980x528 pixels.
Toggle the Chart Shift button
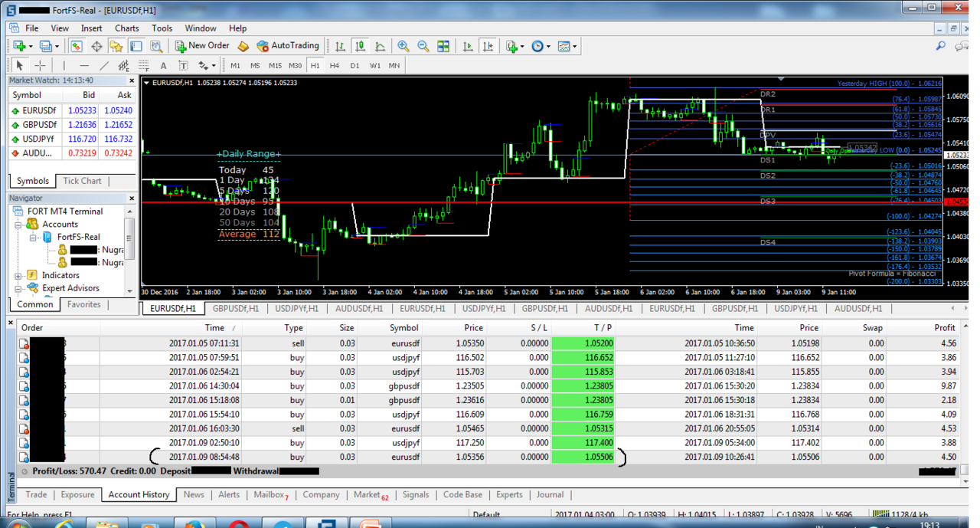coord(488,46)
